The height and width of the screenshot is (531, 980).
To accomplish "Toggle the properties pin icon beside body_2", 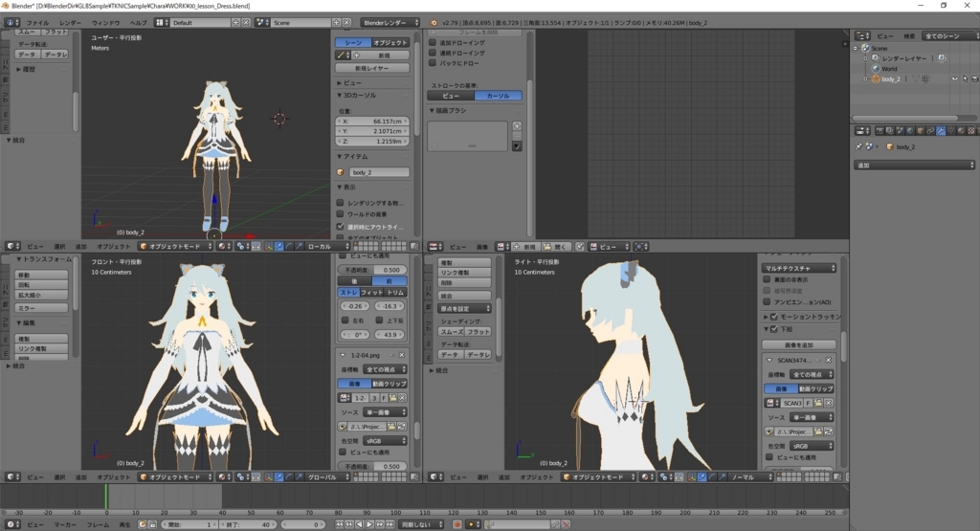I will coord(858,146).
